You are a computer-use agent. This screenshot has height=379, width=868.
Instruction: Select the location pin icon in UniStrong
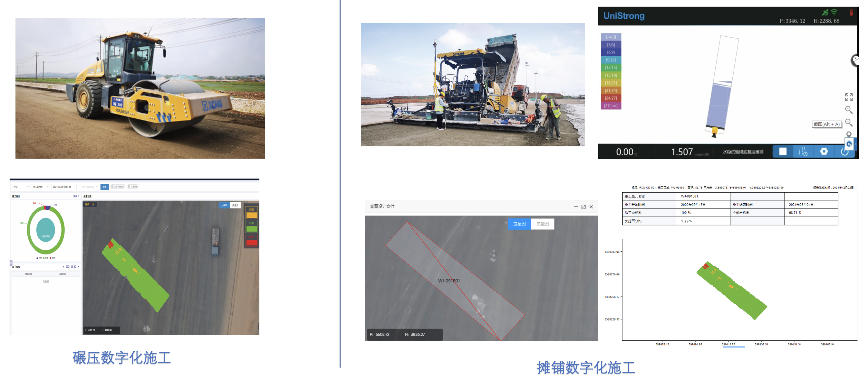pos(848,134)
